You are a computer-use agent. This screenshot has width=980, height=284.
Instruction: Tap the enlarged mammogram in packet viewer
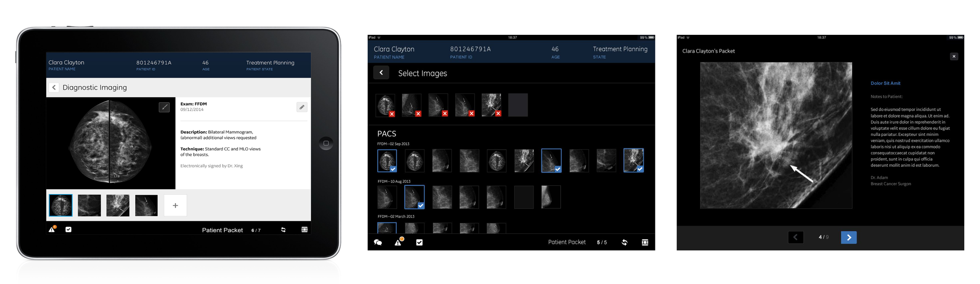point(776,135)
